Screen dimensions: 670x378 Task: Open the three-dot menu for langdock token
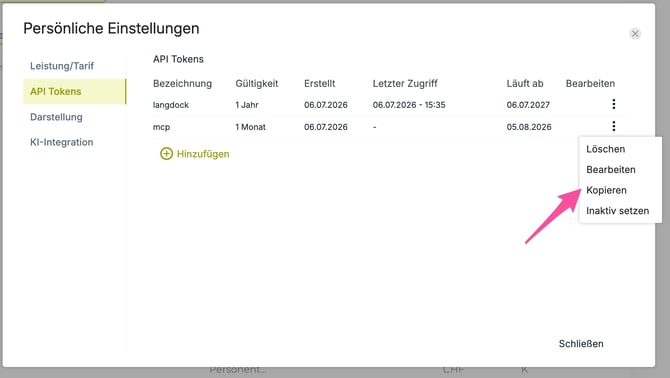click(x=614, y=104)
